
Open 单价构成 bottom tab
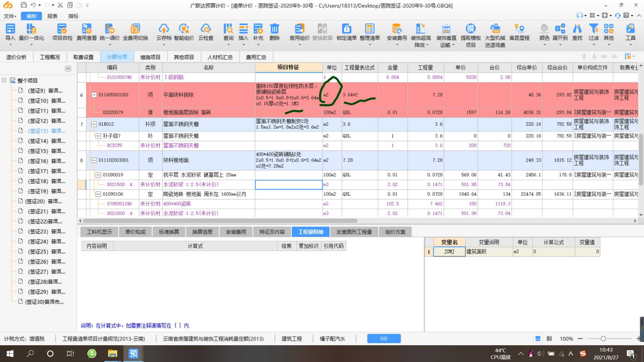click(136, 232)
